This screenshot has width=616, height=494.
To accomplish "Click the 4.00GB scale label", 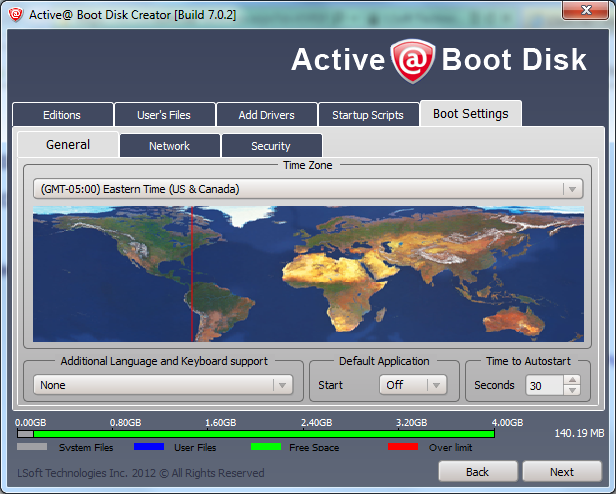I will click(x=507, y=422).
